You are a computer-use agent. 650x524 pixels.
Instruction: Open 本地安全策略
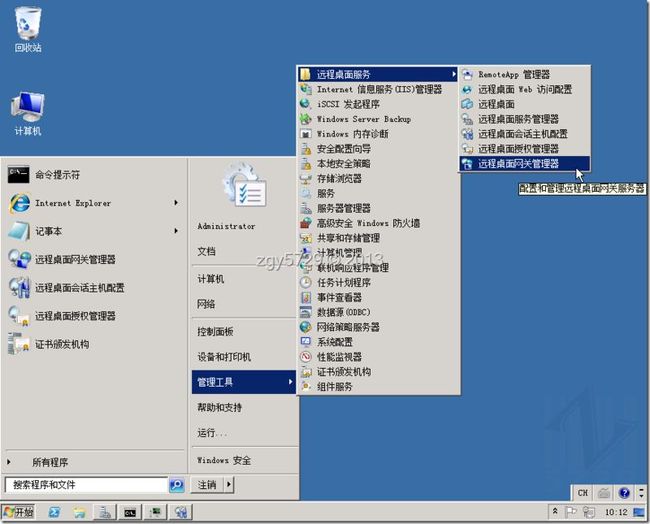click(378, 164)
